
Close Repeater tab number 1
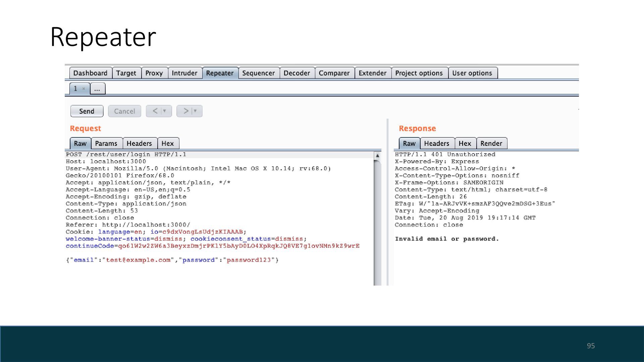tap(84, 89)
